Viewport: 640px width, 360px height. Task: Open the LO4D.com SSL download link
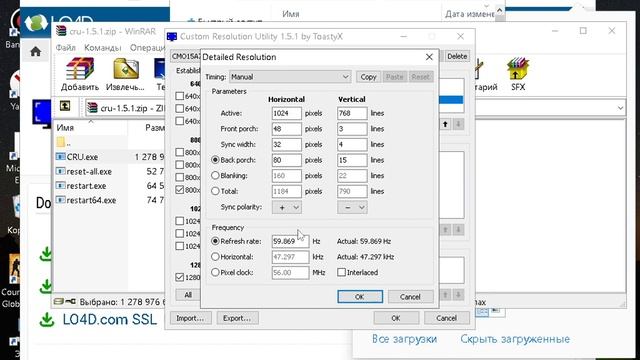click(109, 320)
